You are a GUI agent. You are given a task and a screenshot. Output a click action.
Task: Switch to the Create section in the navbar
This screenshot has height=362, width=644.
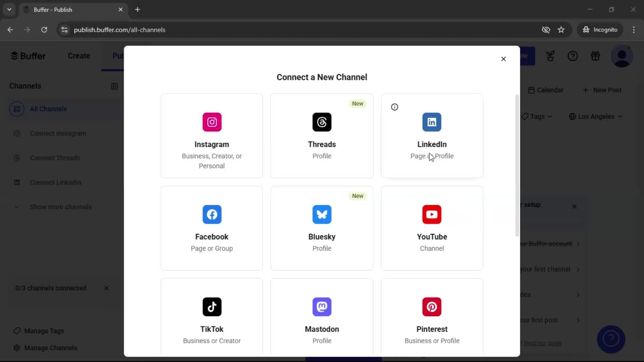(79, 56)
